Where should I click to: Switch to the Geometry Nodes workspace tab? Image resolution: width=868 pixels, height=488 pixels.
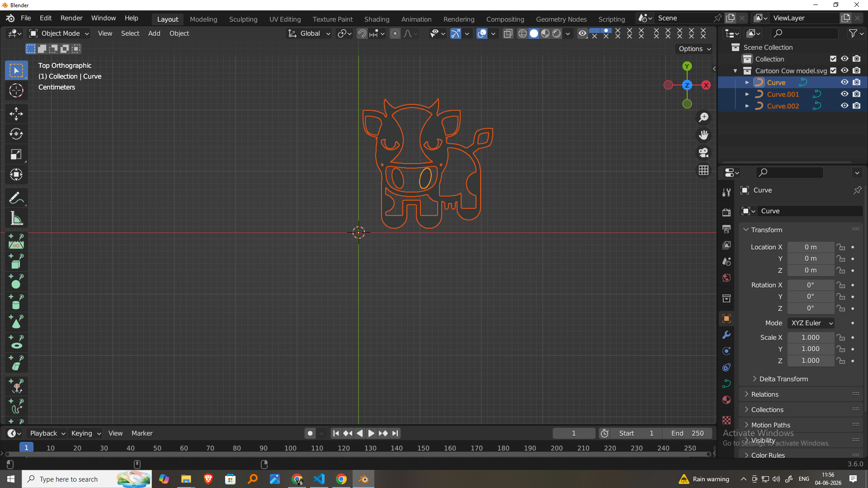click(x=561, y=19)
